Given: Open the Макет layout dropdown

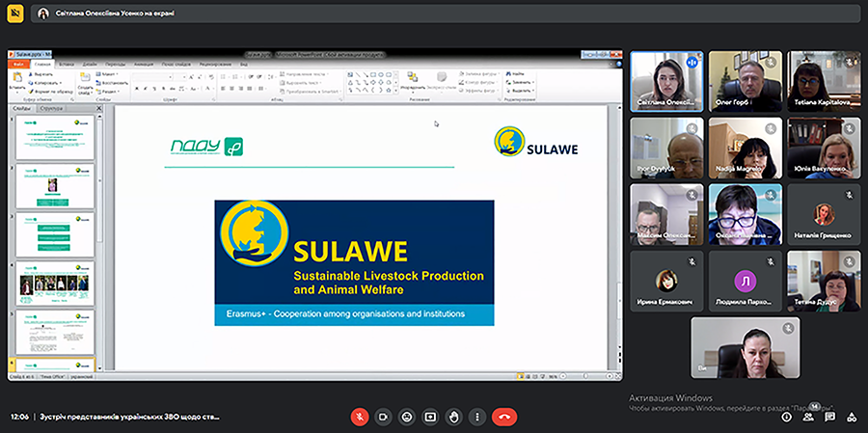Looking at the screenshot, I should 107,73.
